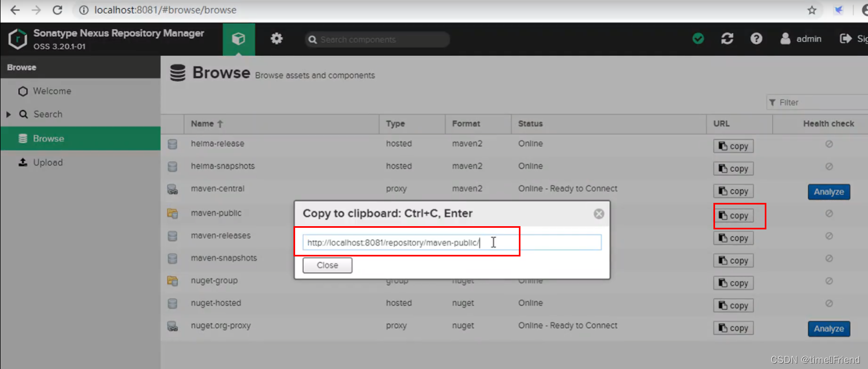The image size is (868, 369).
Task: Close the Copy to clipboard dialog with X
Action: coord(599,214)
